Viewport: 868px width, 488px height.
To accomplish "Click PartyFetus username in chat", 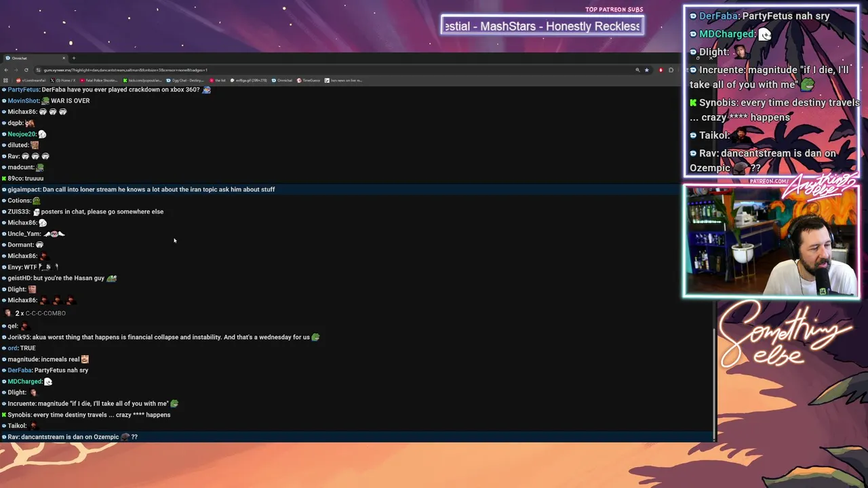I will point(23,89).
